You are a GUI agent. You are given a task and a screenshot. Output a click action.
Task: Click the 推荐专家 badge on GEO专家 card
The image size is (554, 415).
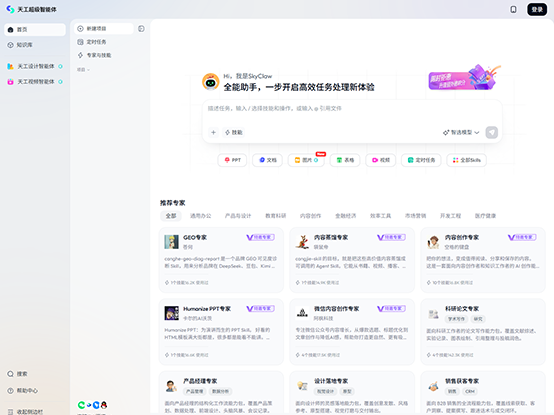[260, 237]
